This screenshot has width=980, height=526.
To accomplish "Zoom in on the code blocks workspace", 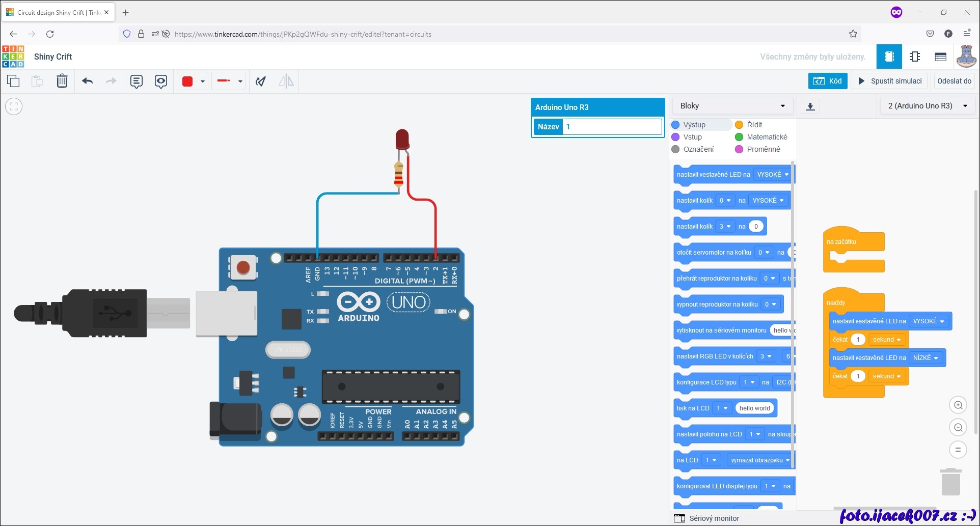I will coord(958,405).
